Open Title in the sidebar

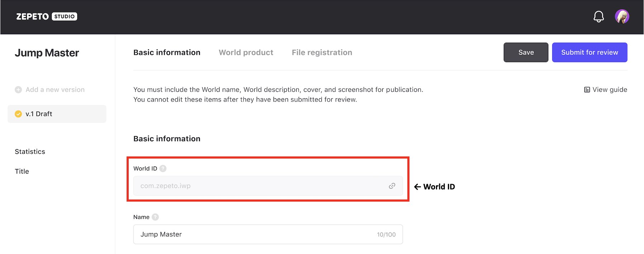point(22,171)
